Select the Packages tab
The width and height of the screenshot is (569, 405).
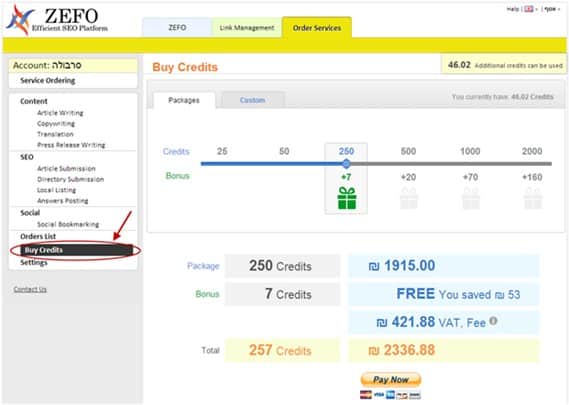(x=184, y=100)
